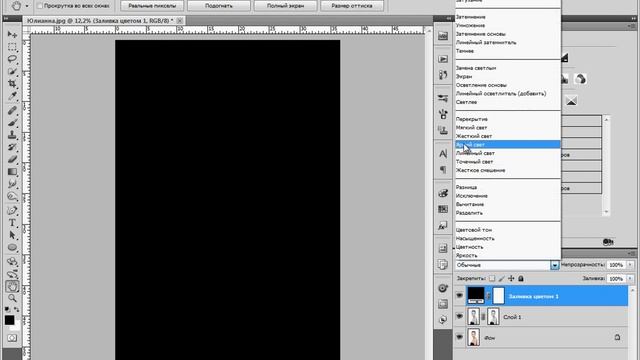
Task: Choose 'Цветовой тон' blend mode
Action: [473, 230]
